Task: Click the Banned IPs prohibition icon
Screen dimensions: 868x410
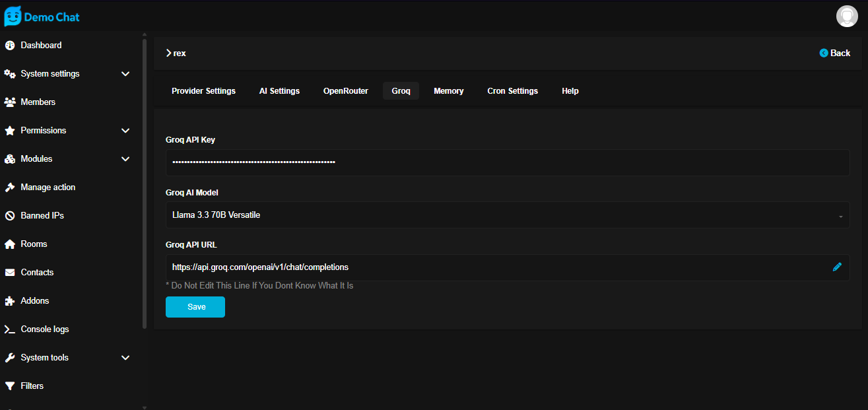Action: [10, 216]
